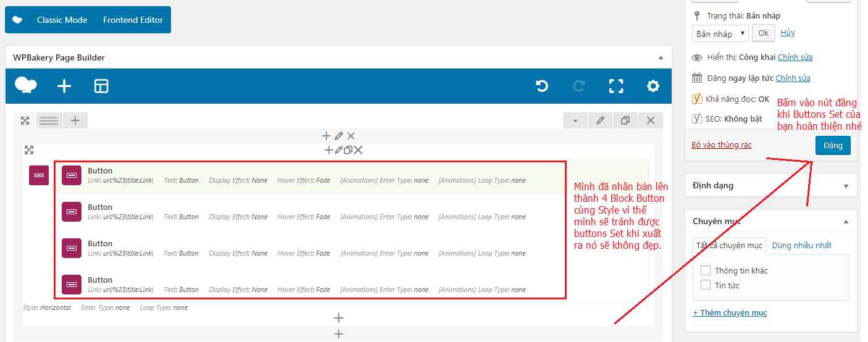
Task: Cancel the status change via Hủy link
Action: click(x=788, y=33)
